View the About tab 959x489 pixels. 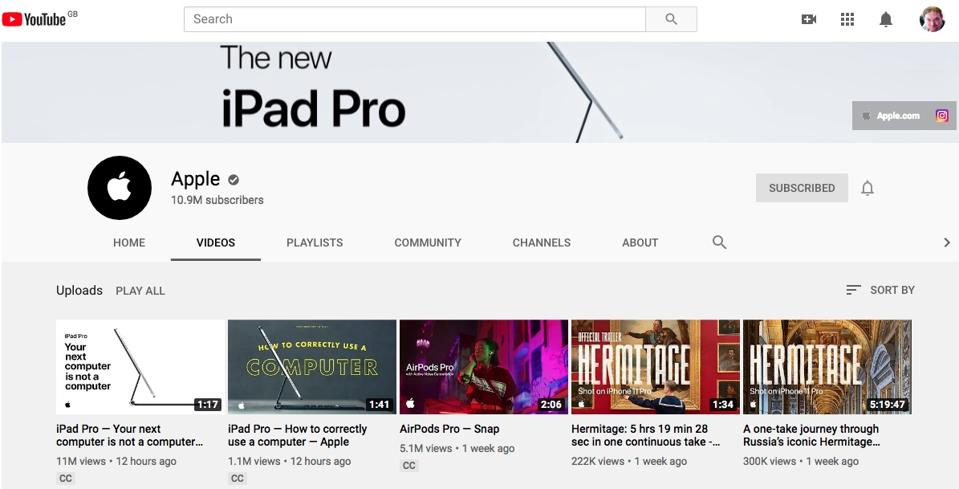point(640,243)
